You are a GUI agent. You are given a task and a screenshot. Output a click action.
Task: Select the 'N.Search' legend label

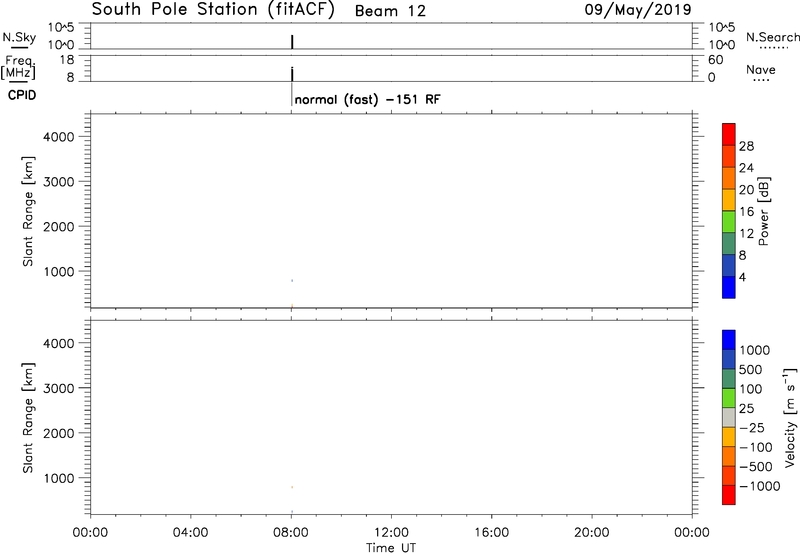[x=772, y=37]
